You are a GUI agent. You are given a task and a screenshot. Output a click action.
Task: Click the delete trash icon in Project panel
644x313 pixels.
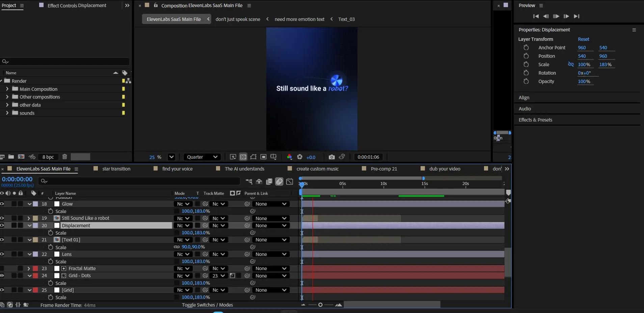65,157
